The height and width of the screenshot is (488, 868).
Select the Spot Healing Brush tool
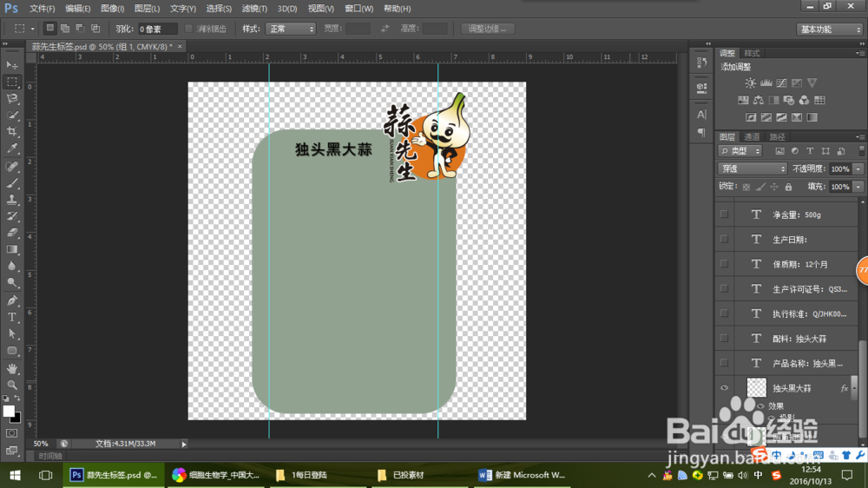pos(11,166)
